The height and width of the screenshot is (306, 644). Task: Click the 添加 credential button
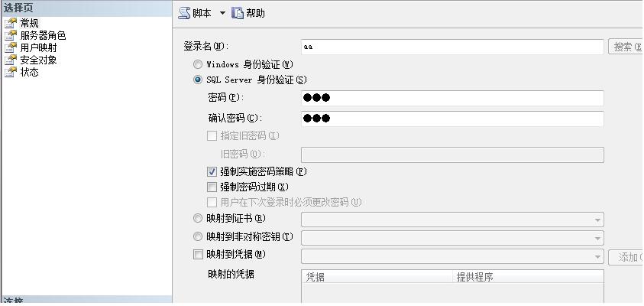pyautogui.click(x=626, y=257)
